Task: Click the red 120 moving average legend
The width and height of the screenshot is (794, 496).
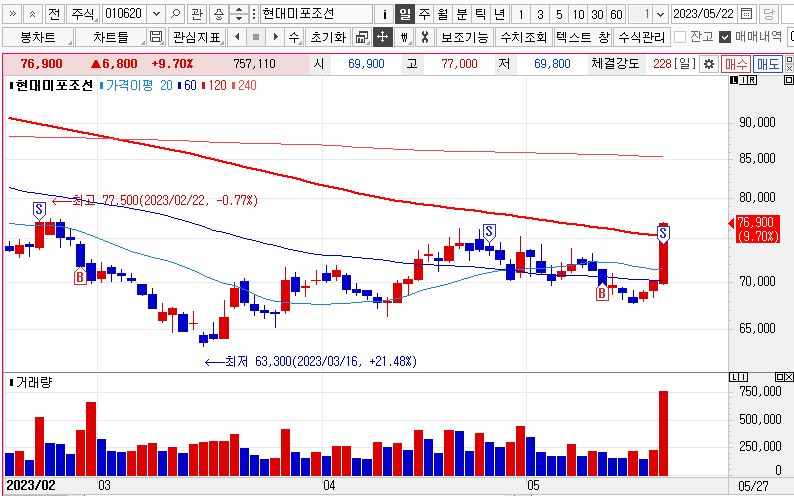Action: click(215, 86)
